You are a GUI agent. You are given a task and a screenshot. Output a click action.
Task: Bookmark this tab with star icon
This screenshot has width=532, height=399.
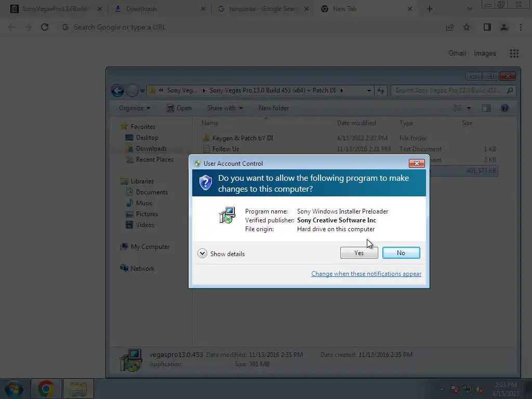pos(467,27)
